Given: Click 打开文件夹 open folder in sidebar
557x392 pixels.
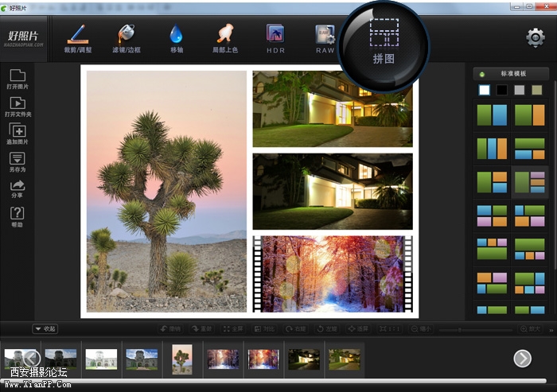Looking at the screenshot, I should point(18,107).
